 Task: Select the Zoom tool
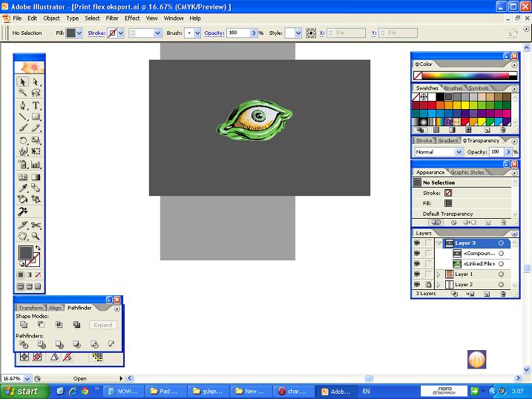[36, 236]
